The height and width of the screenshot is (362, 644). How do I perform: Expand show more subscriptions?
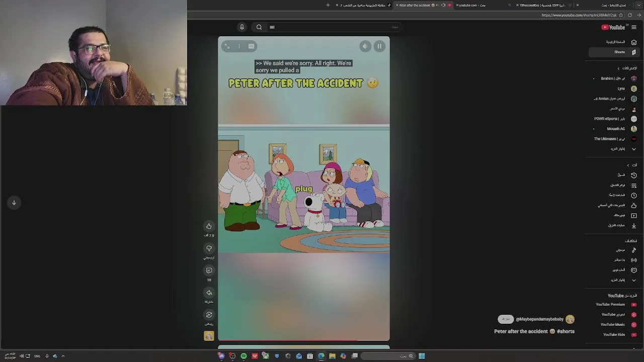point(614,149)
